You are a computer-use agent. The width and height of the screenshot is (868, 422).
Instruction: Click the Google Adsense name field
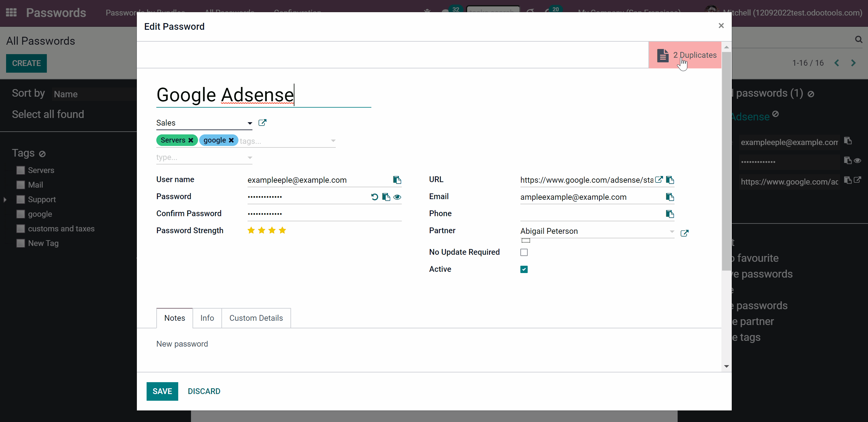coord(264,95)
